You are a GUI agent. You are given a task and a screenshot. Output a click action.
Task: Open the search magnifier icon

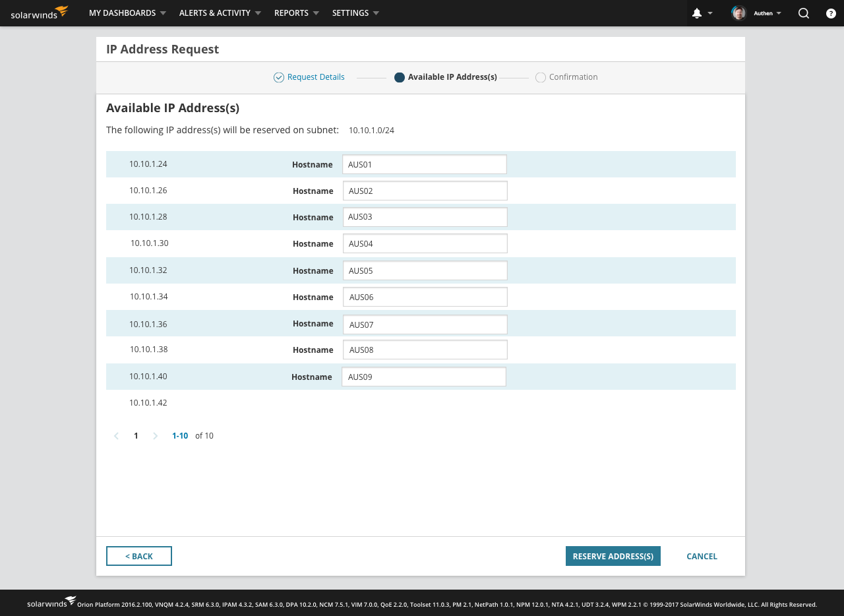803,13
